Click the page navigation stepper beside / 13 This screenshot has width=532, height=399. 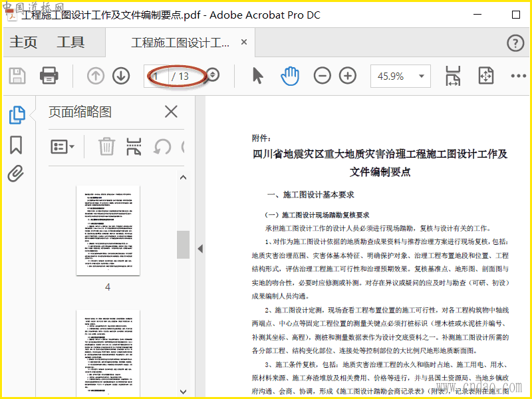[x=213, y=75]
